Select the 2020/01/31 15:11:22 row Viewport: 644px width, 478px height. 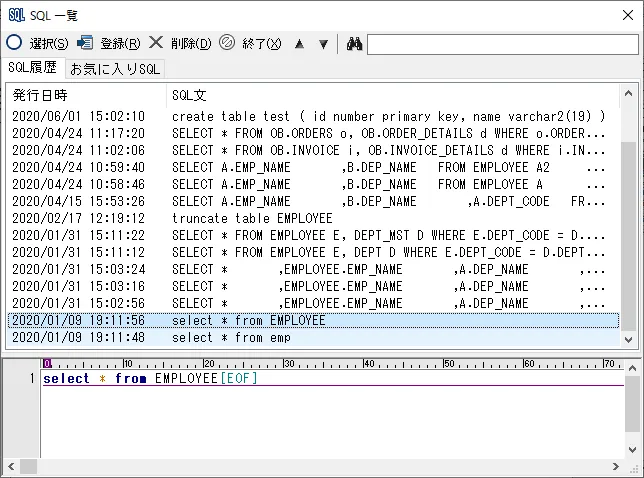313,235
